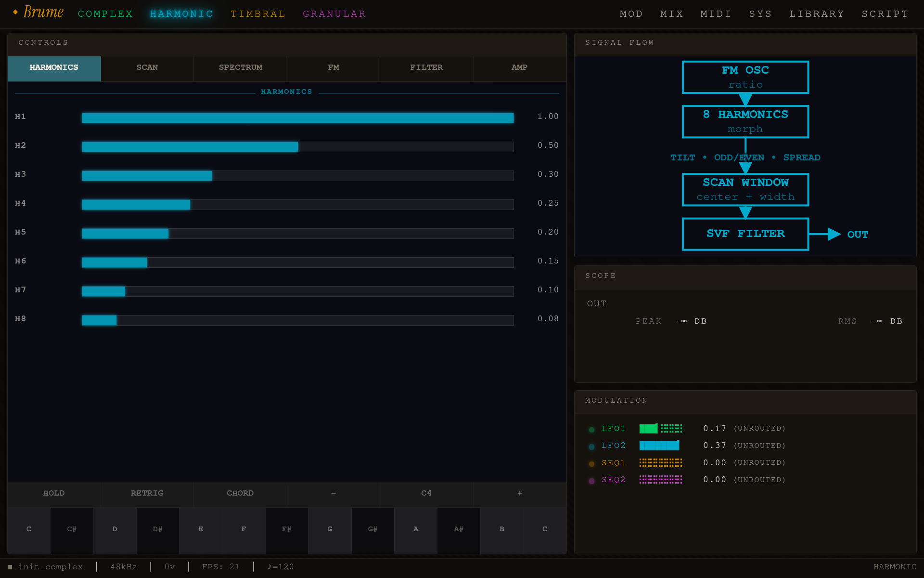
Task: Click the Brume diamond logo
Action: [15, 12]
